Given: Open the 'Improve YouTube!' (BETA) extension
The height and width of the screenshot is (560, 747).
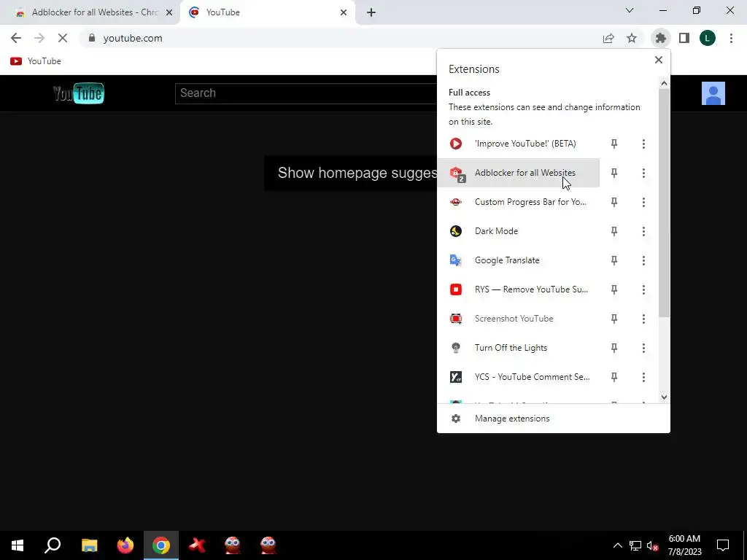Looking at the screenshot, I should tap(519, 144).
